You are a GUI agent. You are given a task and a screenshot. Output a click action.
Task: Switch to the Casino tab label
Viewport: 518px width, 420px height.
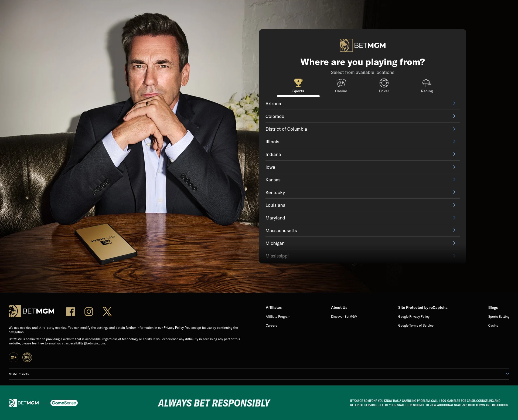(341, 91)
